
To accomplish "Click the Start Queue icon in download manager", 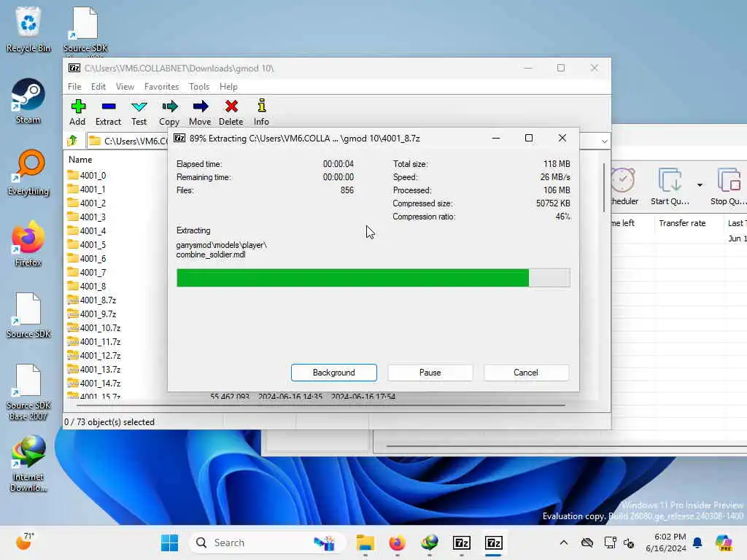I will coord(670,186).
